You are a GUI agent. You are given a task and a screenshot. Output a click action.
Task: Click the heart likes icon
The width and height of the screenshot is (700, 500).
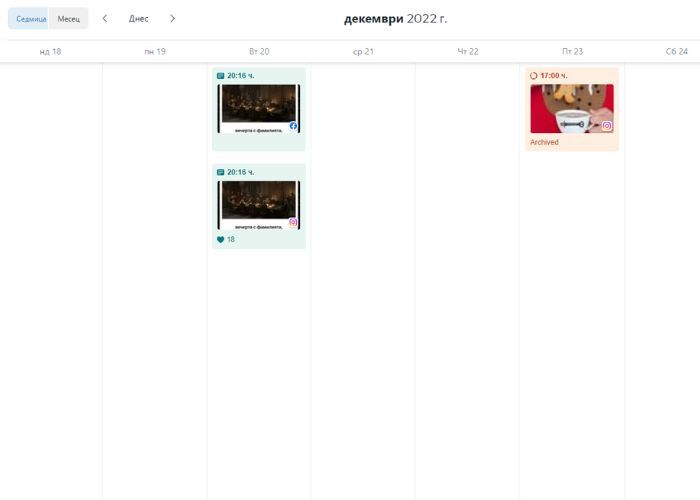coord(221,240)
